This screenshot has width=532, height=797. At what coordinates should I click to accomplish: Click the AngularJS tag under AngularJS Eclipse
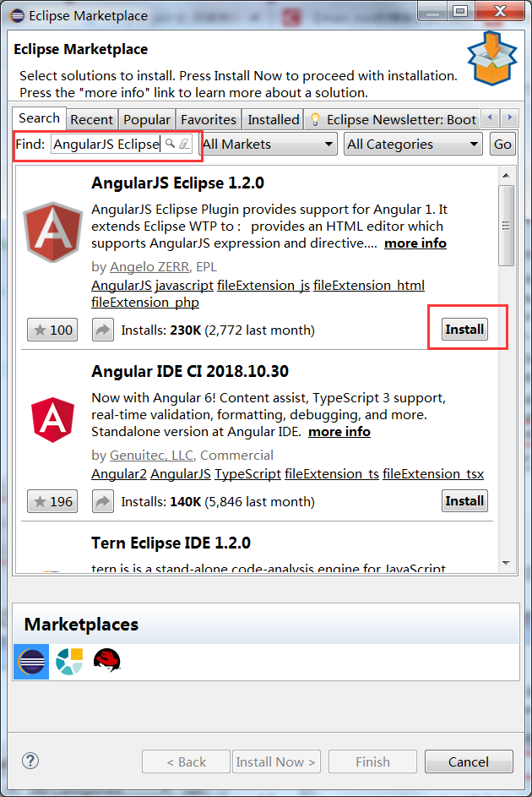click(122, 285)
